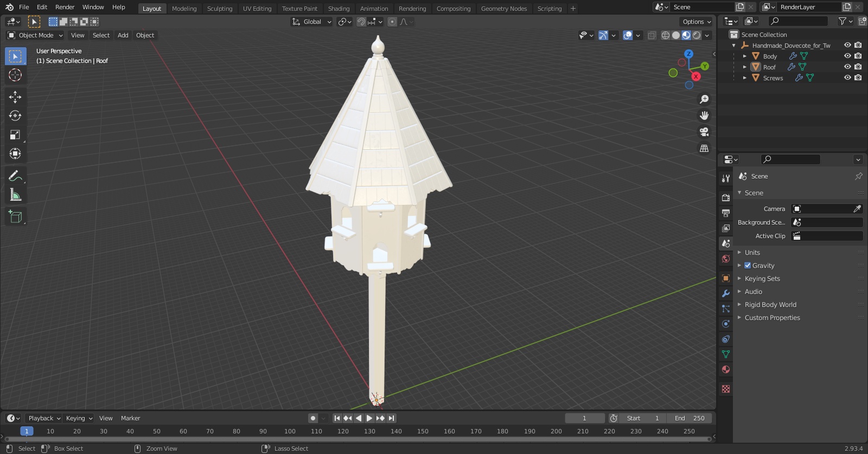Toggle X-ray mode
The height and width of the screenshot is (454, 868).
click(x=652, y=35)
